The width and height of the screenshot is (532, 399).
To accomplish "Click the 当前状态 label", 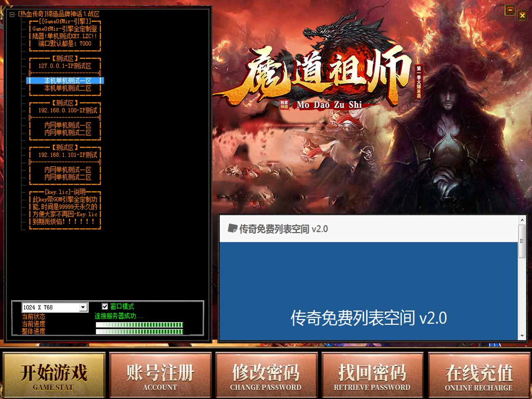I will [34, 316].
